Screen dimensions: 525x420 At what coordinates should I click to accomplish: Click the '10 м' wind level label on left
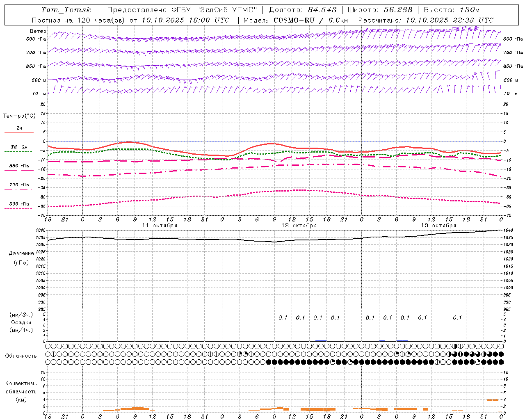(39, 94)
